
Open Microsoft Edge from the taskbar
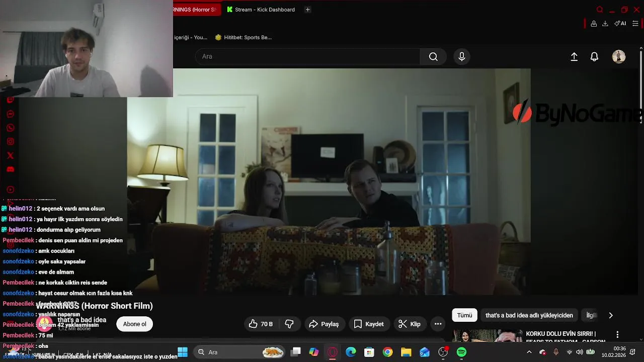pyautogui.click(x=351, y=352)
